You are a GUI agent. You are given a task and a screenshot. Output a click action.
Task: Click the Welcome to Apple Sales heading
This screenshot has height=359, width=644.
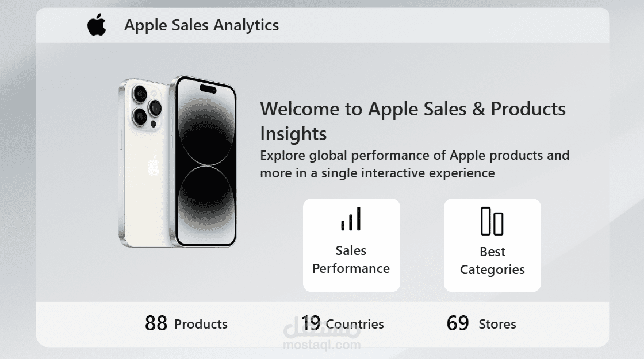[x=413, y=121]
